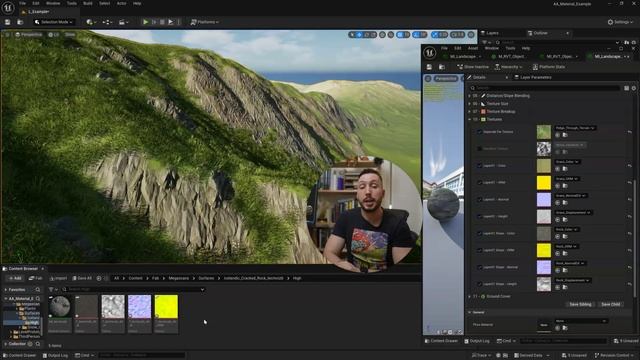Toggle the Layer01 Slope - Normal checkbox
The image size is (640, 360).
pos(479,267)
